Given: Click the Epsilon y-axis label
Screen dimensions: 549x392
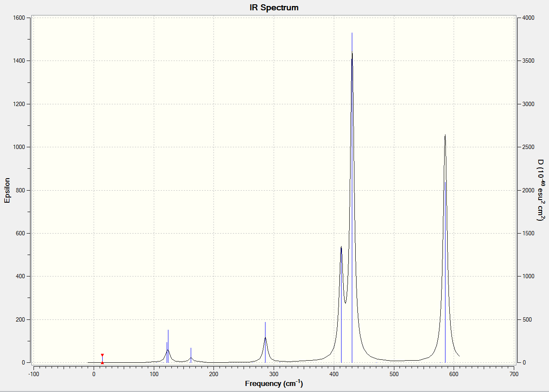Looking at the screenshot, I should click(7, 190).
